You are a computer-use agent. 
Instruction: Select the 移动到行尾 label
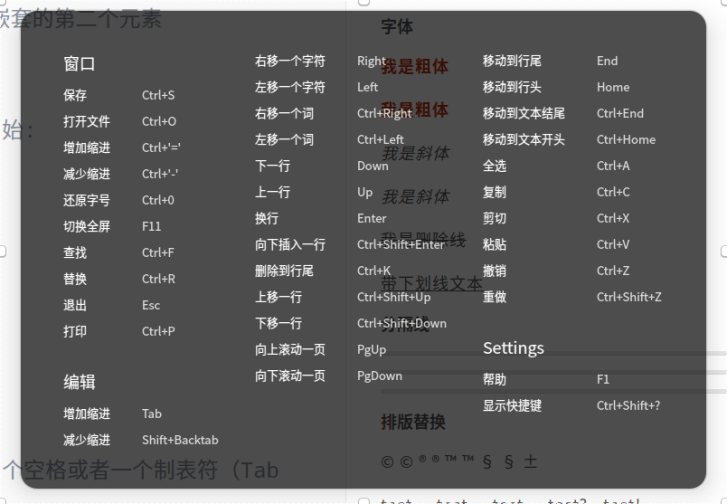click(512, 61)
